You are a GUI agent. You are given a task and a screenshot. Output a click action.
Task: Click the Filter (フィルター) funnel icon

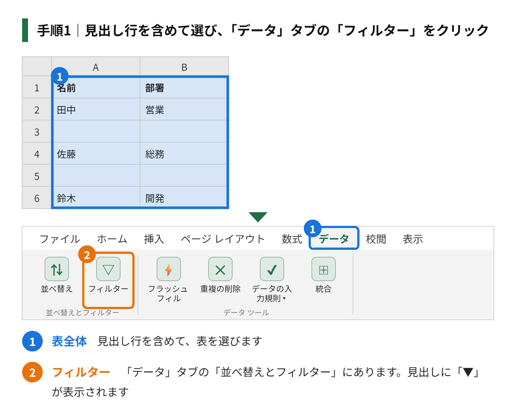coord(108,269)
